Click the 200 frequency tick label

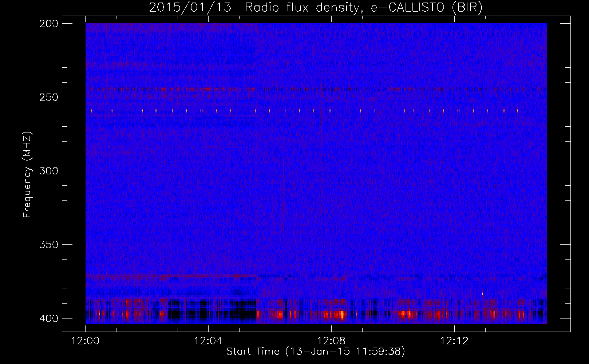click(x=49, y=23)
